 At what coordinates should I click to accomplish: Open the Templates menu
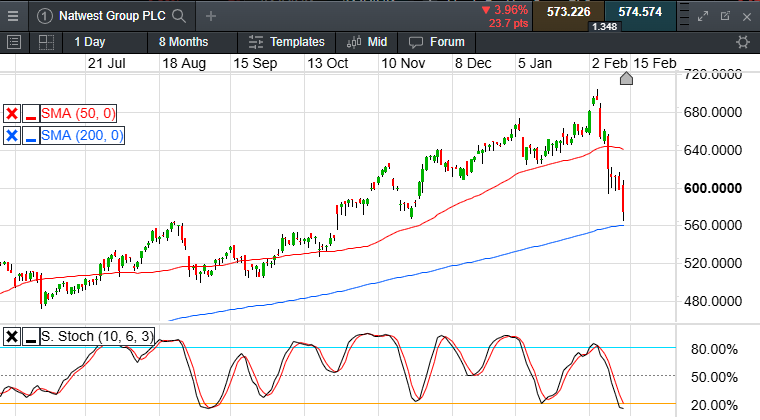pyautogui.click(x=286, y=42)
